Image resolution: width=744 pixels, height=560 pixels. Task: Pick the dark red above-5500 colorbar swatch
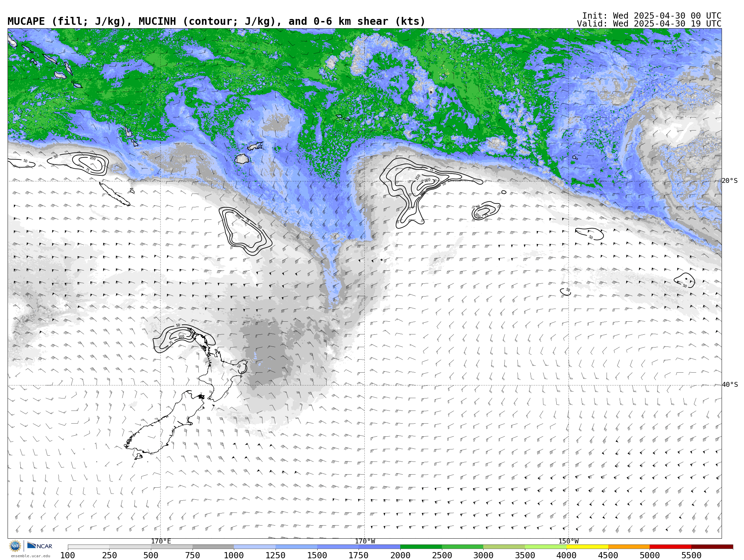click(x=712, y=547)
